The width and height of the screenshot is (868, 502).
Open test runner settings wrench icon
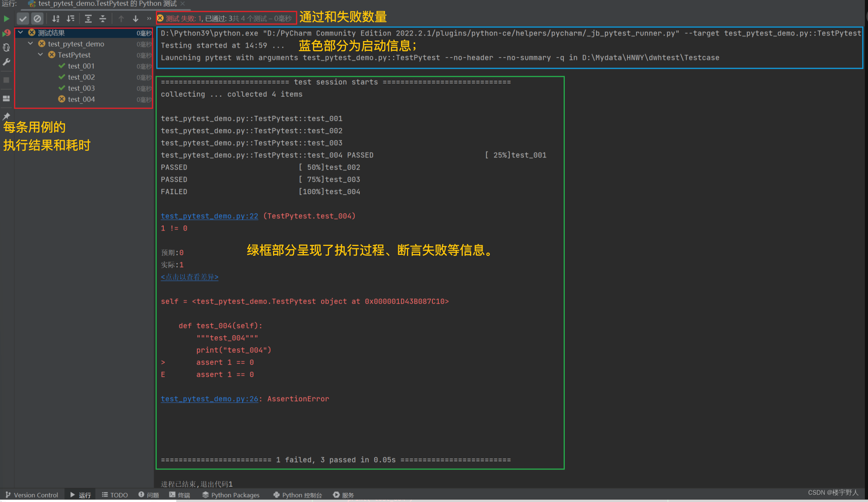[x=6, y=62]
